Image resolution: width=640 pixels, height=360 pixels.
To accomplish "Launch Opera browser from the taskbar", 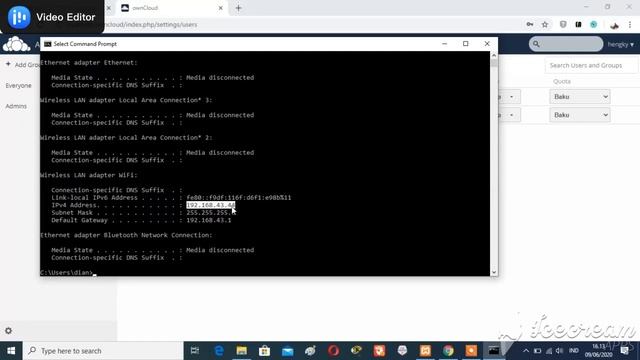I will [333, 351].
